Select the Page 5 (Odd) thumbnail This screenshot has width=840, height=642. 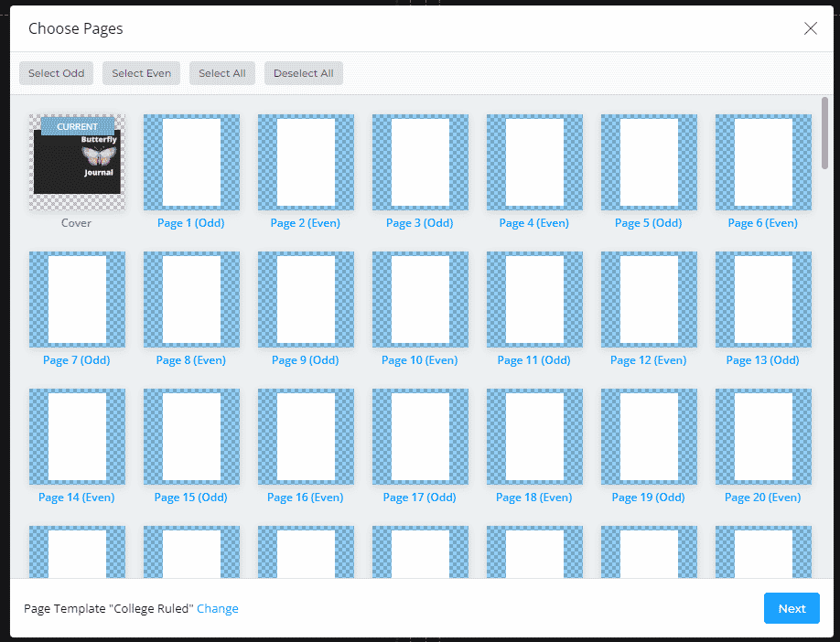(650, 162)
